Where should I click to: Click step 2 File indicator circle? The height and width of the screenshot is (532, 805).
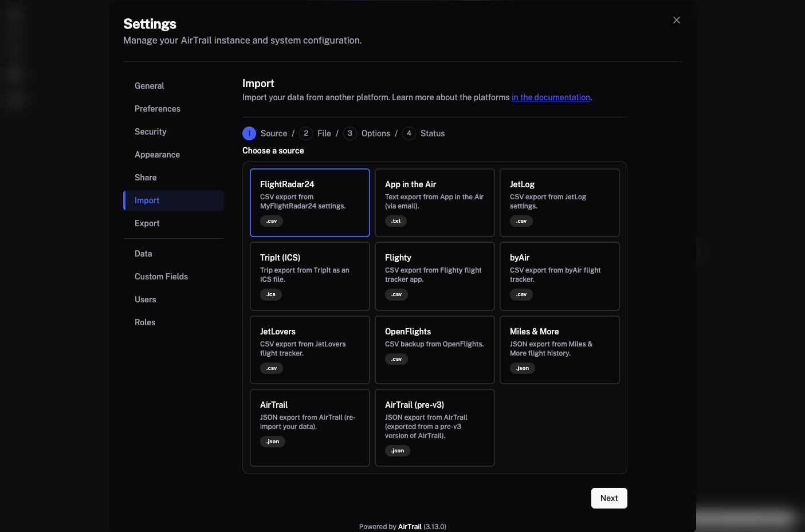306,133
